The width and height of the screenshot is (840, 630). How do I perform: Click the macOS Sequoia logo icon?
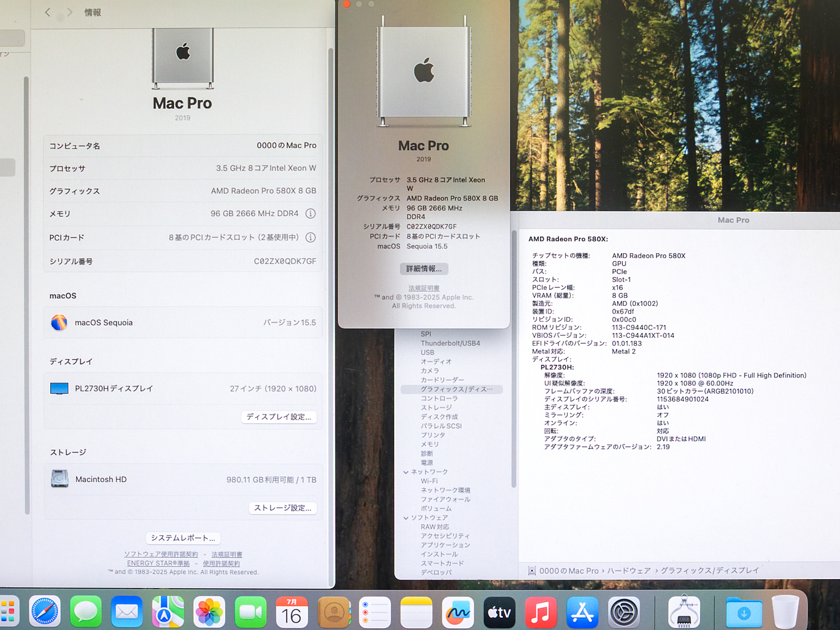point(59,323)
